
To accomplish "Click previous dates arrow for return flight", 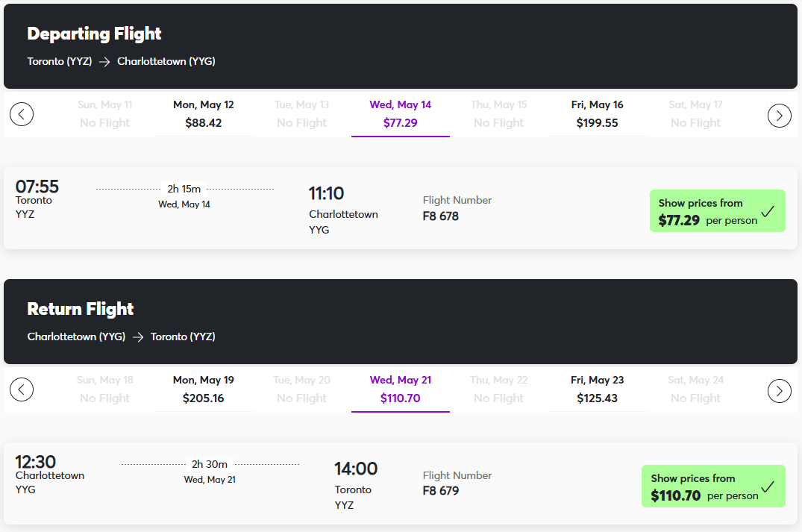I will [22, 389].
